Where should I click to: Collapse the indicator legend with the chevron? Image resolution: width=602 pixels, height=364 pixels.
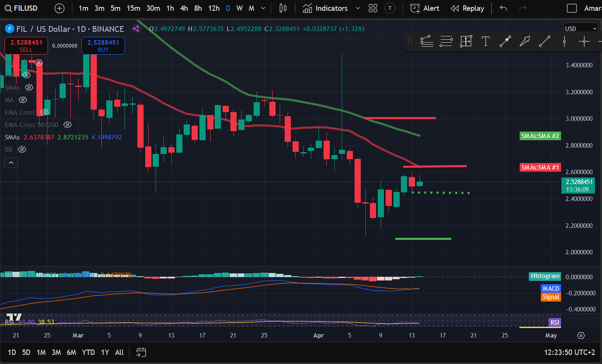click(x=11, y=163)
